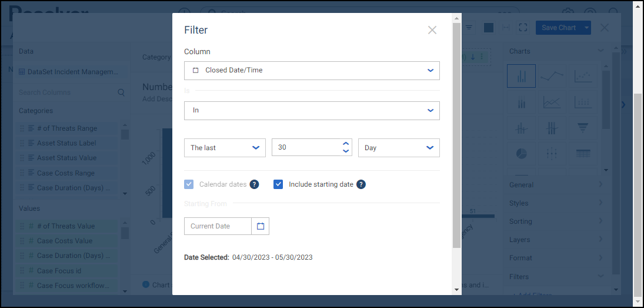The image size is (644, 308).
Task: Click the blue info icon below the chart
Action: [146, 284]
